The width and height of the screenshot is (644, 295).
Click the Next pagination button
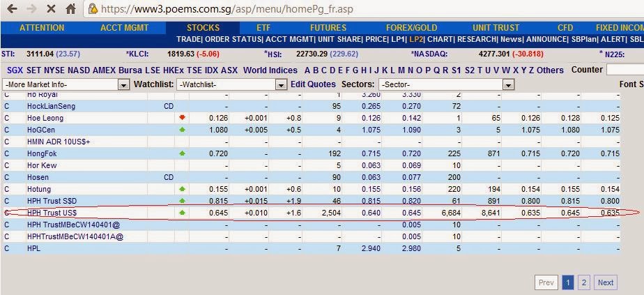tap(606, 282)
